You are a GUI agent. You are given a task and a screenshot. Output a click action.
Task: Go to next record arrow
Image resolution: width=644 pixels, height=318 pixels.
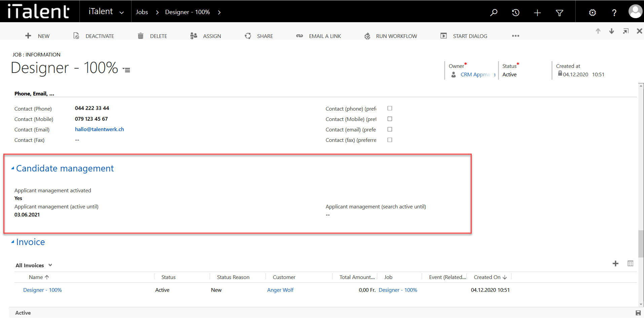click(612, 31)
